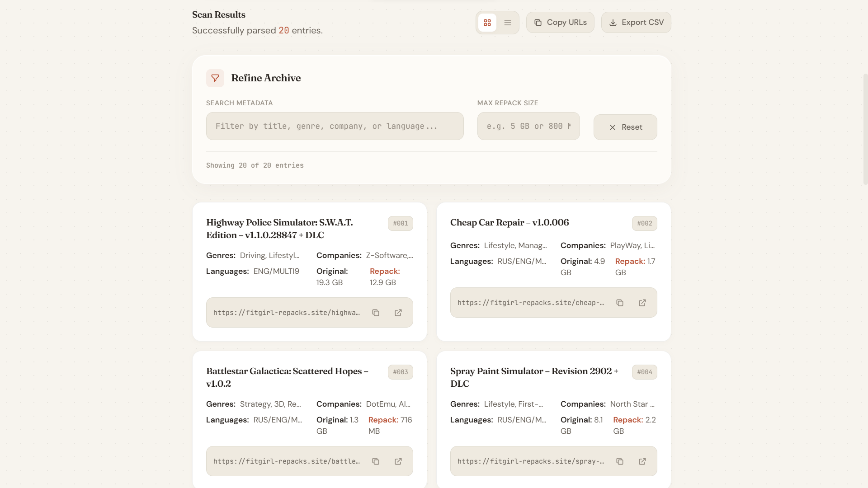868x488 pixels.
Task: Click the fitgirl-repacks.site/cheap-… URL text
Action: tap(531, 303)
